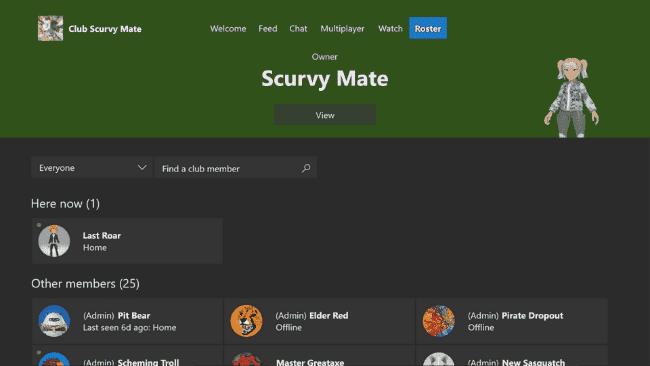This screenshot has width=650, height=366.
Task: Open the Club Scurvy Mate logo image
Action: click(x=51, y=28)
